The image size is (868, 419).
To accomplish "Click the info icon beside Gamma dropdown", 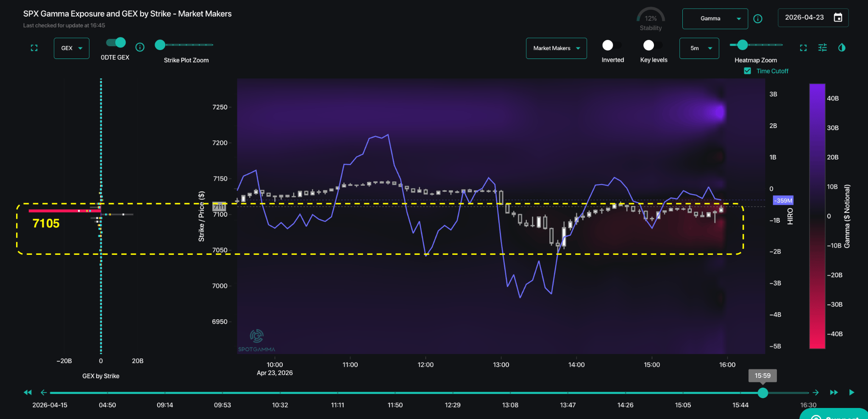I will pos(758,19).
